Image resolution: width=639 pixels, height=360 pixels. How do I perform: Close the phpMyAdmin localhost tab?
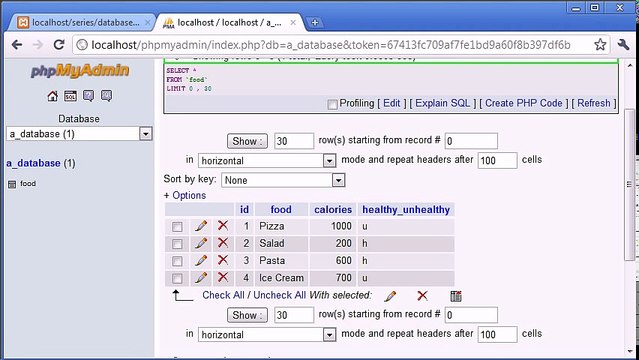click(x=293, y=23)
